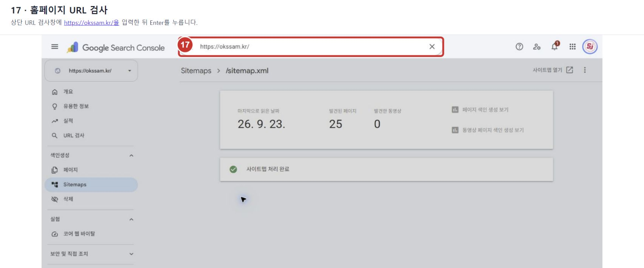Click the Sitemaps tree icon

pyautogui.click(x=55, y=185)
